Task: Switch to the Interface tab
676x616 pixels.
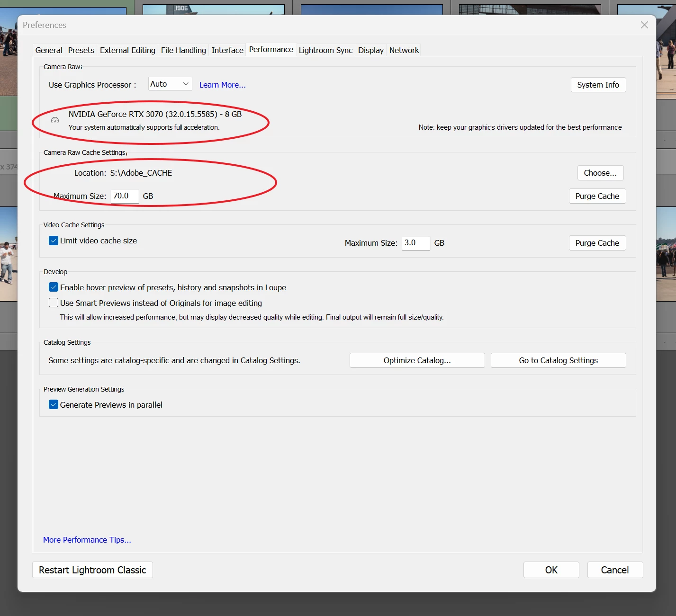Action: (227, 50)
